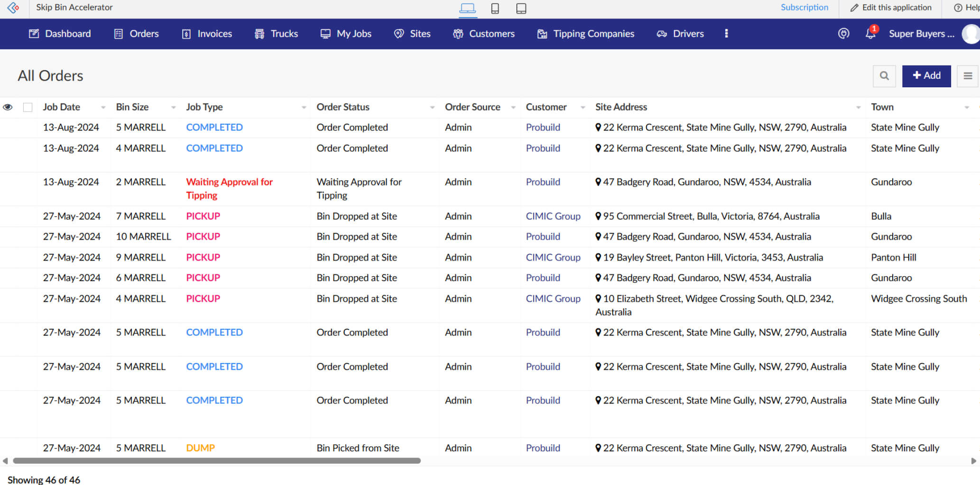Expand the Job Date column dropdown

103,108
